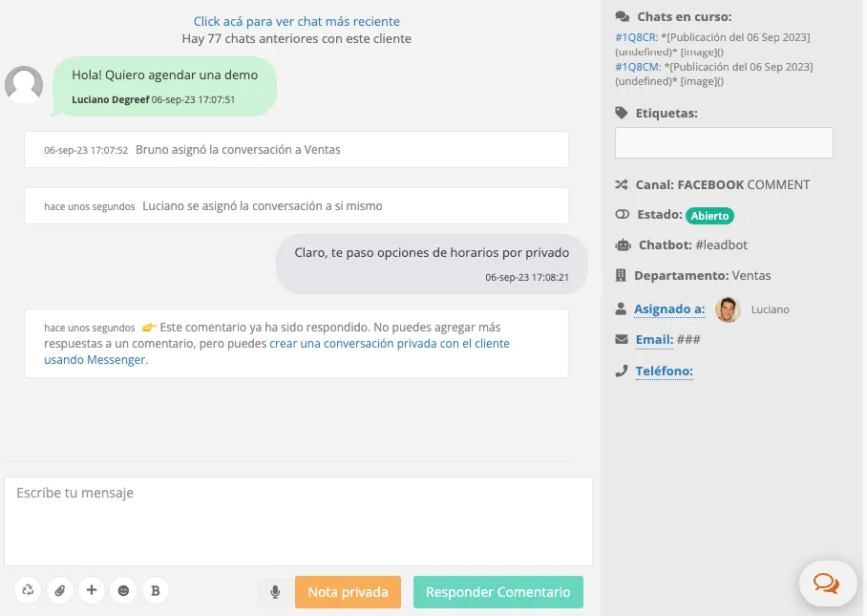Click the Email field link

point(655,340)
